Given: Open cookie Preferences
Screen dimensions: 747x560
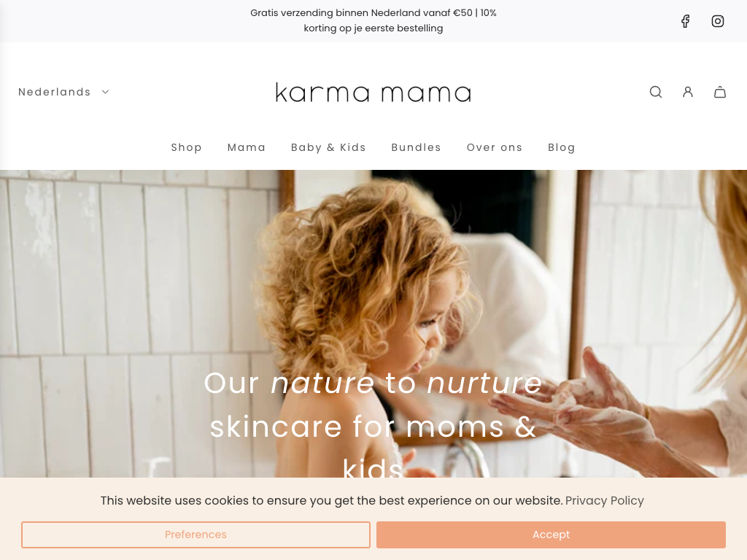Looking at the screenshot, I should pyautogui.click(x=196, y=534).
